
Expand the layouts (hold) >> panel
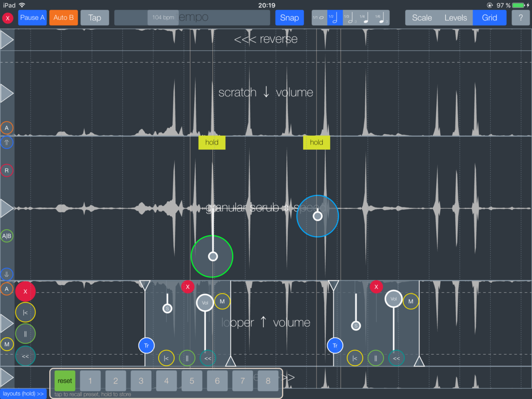[x=23, y=394]
